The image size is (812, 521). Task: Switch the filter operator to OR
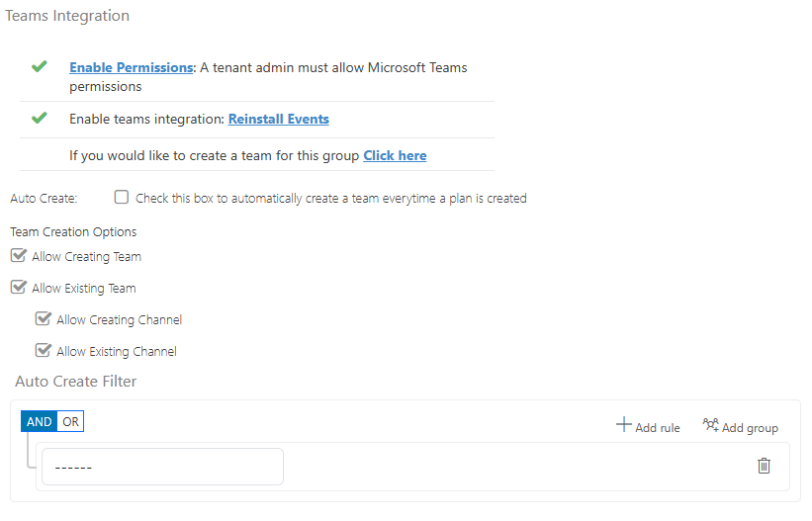70,422
